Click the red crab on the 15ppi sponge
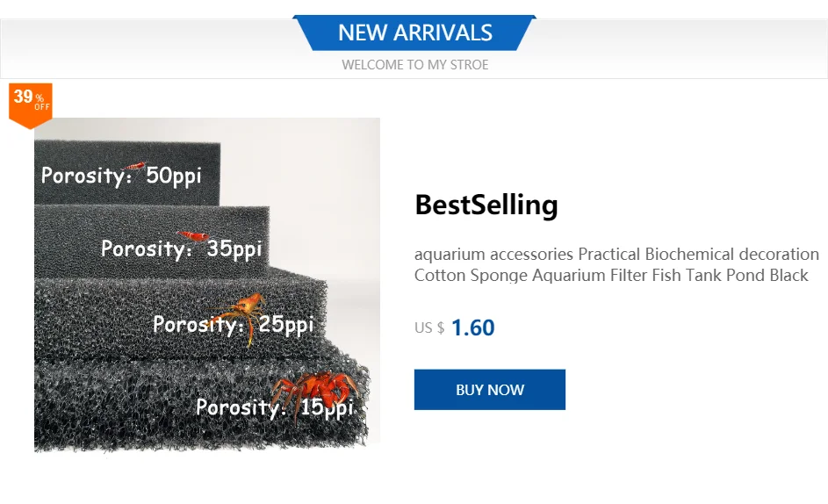Image resolution: width=828 pixels, height=504 pixels. tap(316, 390)
